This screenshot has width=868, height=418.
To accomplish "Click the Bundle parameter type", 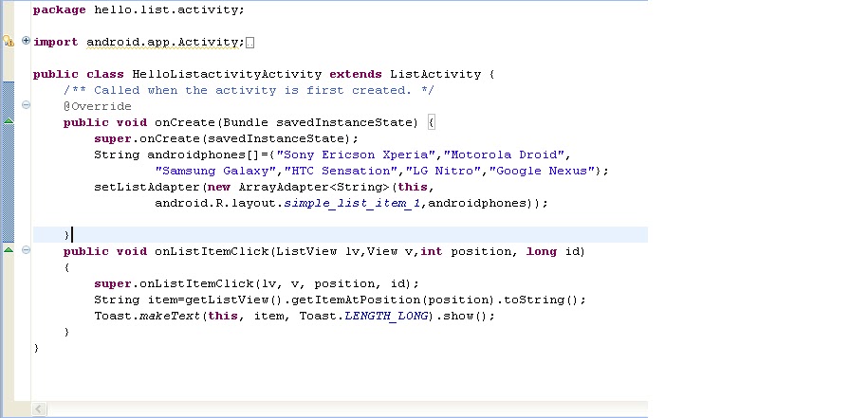I will pyautogui.click(x=246, y=122).
